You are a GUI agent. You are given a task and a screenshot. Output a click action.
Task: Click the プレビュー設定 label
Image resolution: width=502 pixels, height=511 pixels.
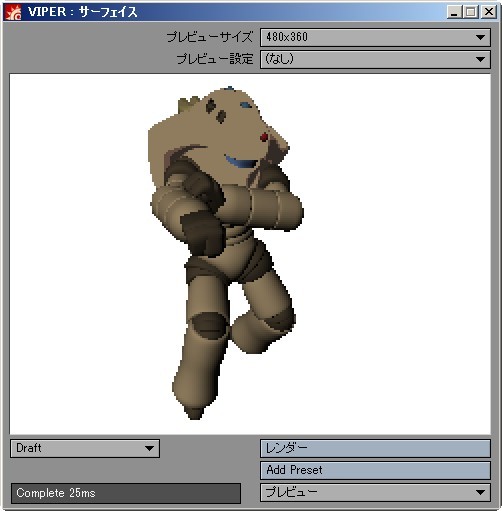tap(215, 59)
